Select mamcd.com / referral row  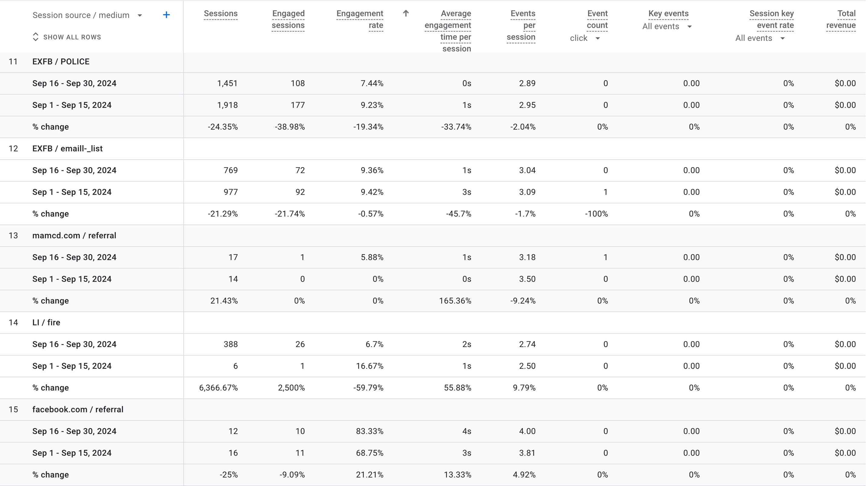(x=74, y=236)
